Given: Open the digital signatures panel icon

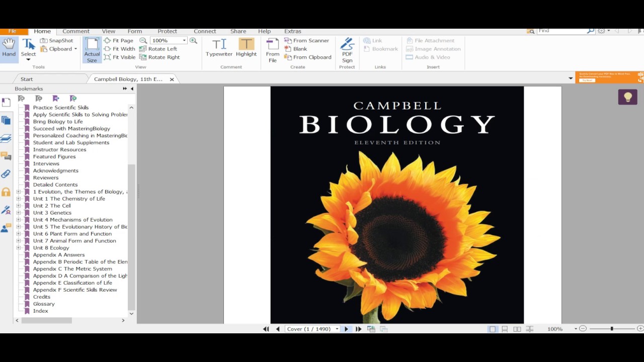Looking at the screenshot, I should point(6,210).
